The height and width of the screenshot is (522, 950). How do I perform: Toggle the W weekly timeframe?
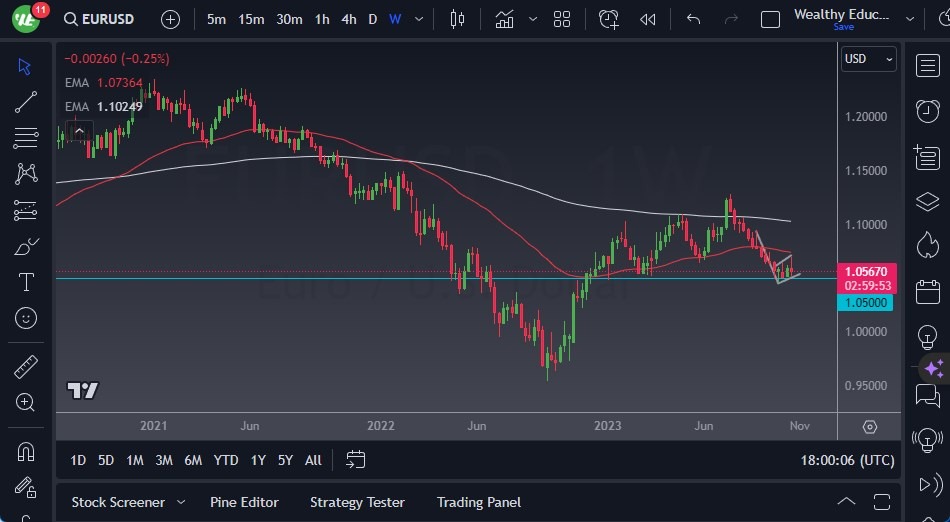tap(395, 19)
